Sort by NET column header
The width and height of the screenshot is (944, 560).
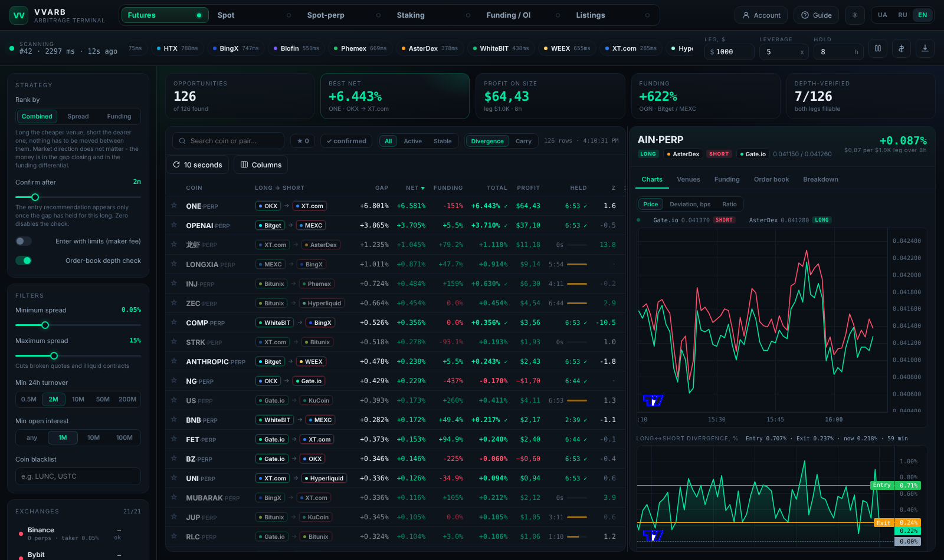[x=415, y=188]
